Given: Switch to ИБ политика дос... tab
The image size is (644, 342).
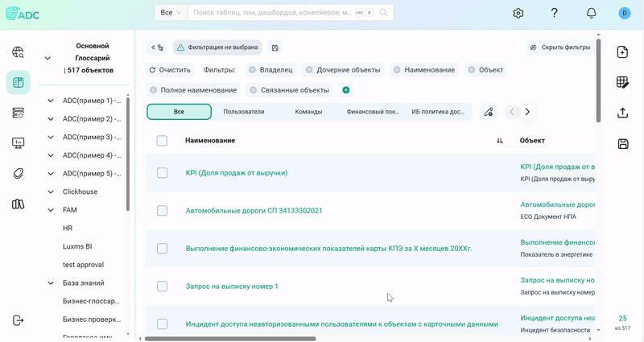Looking at the screenshot, I should tap(438, 112).
